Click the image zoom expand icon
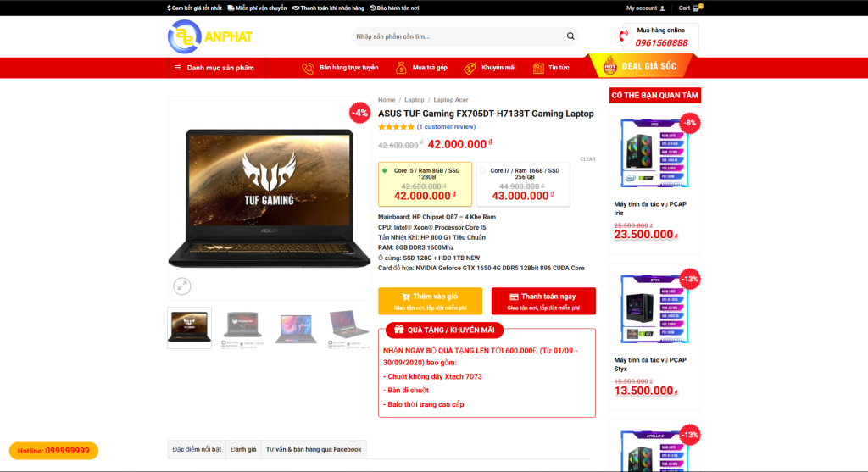 tap(182, 286)
